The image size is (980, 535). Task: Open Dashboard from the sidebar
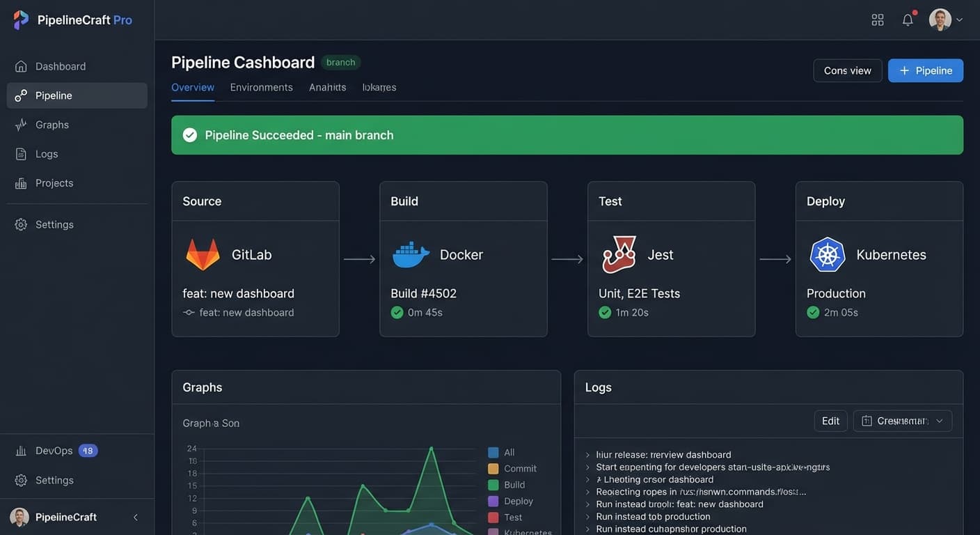pos(77,66)
